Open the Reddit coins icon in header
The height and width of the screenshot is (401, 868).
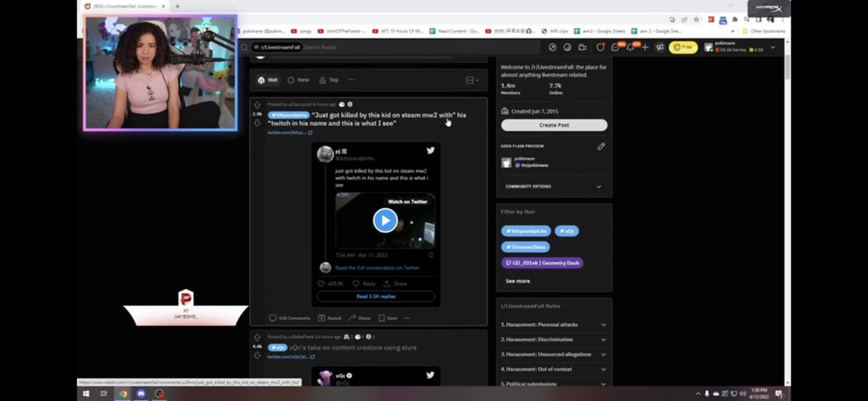568,47
